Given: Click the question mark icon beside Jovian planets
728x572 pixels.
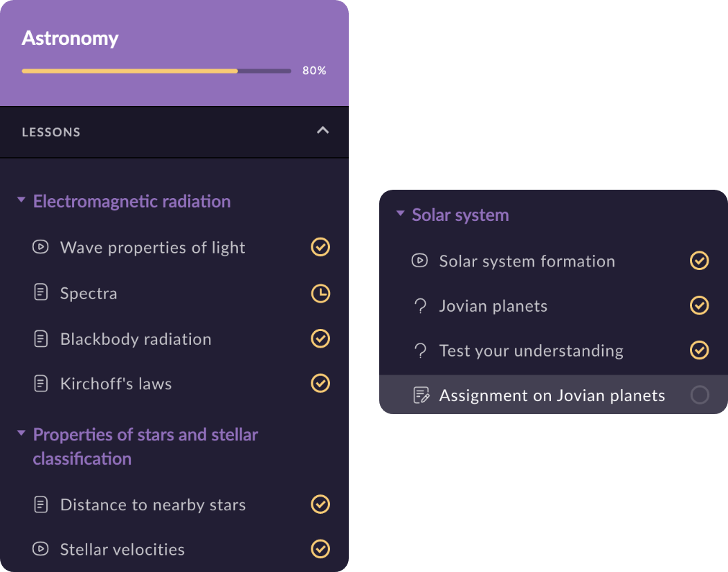Looking at the screenshot, I should (x=419, y=306).
